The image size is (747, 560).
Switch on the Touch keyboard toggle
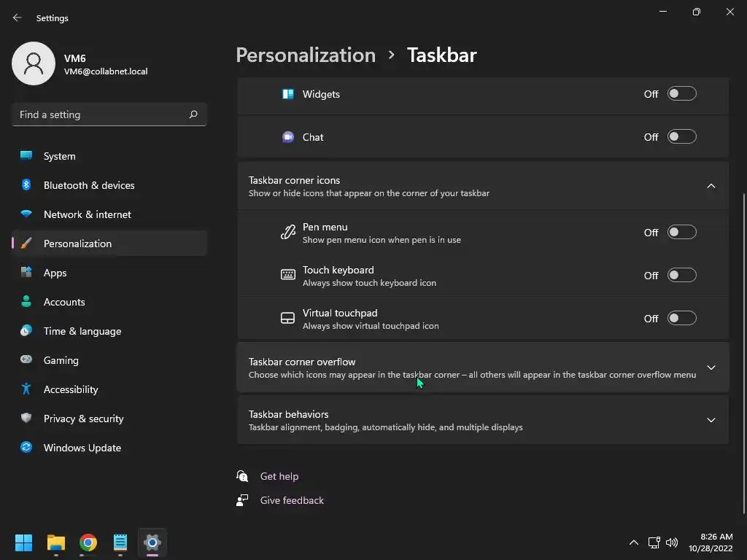coord(682,276)
